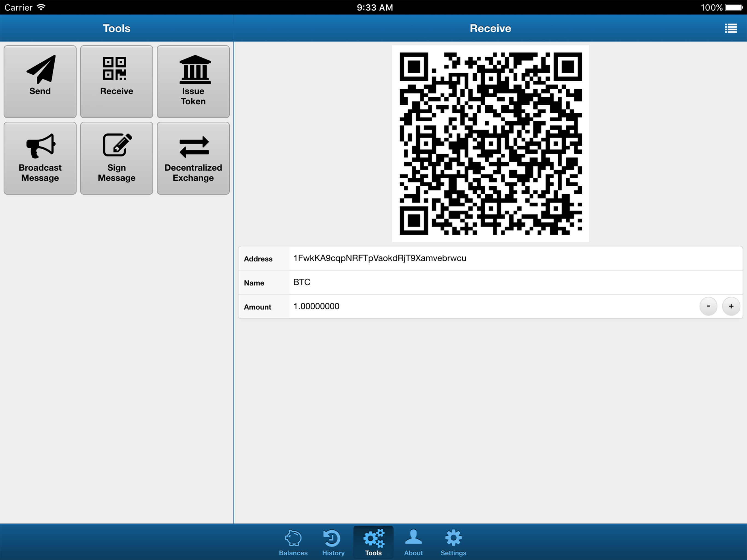Click the Tools panel title
747x560 pixels.
[x=116, y=28]
